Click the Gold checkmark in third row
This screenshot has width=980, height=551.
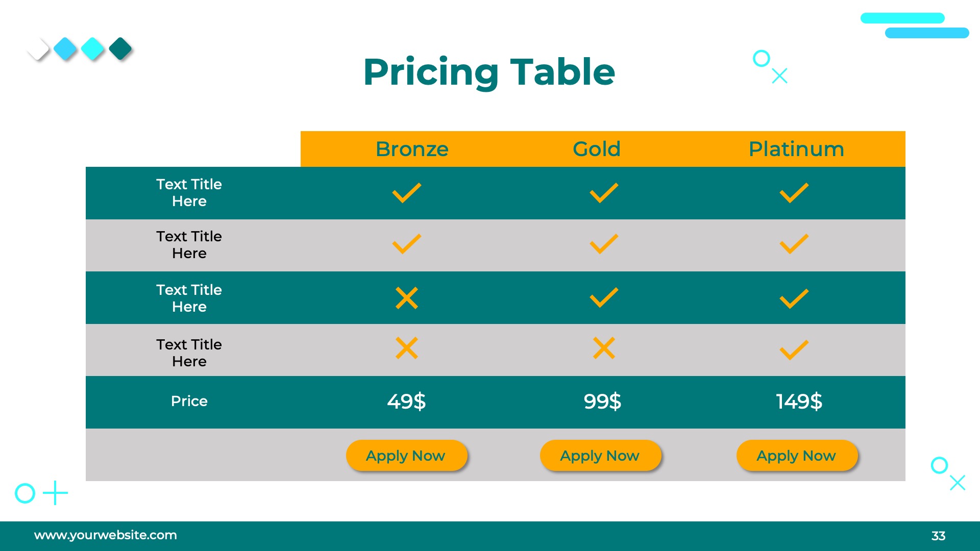[604, 297]
